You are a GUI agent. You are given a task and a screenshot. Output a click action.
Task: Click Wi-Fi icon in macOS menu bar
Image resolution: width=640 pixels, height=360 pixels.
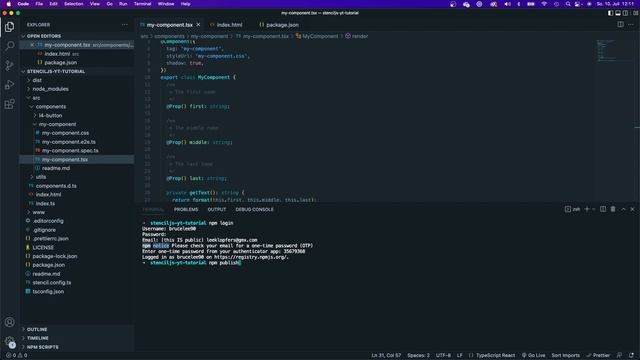[544, 4]
